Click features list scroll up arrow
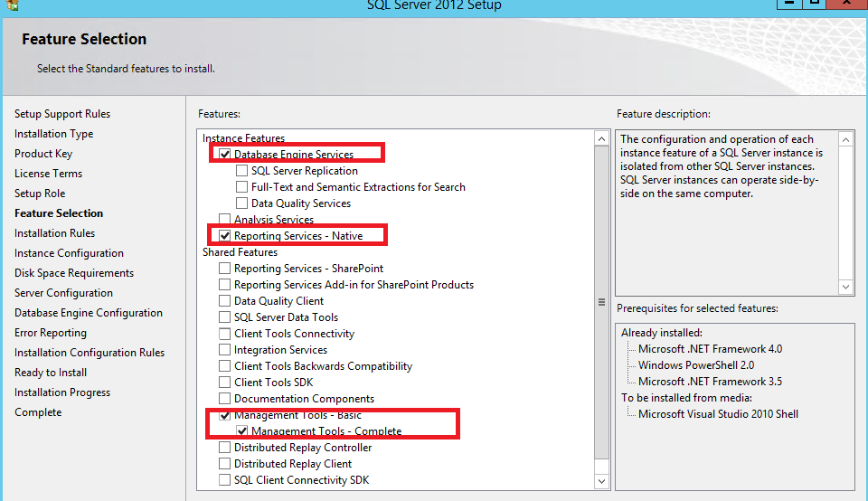Screen dimensions: 868x501 coord(602,138)
